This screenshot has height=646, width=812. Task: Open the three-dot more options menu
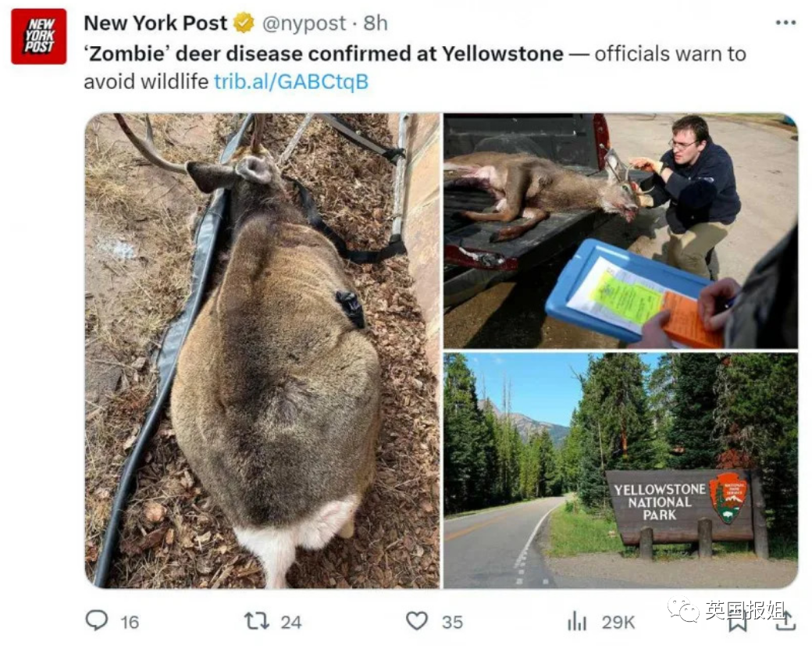[785, 23]
